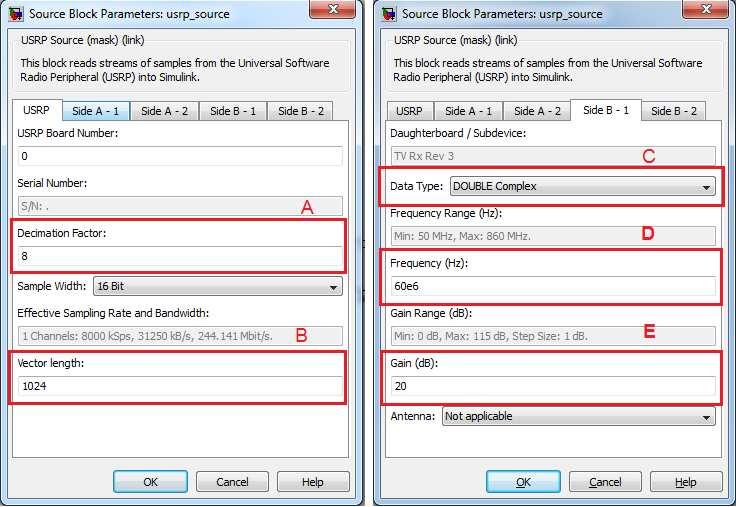Click the Simulink icon in right dialog title bar
Viewport: 736px width, 507px height.
389,14
